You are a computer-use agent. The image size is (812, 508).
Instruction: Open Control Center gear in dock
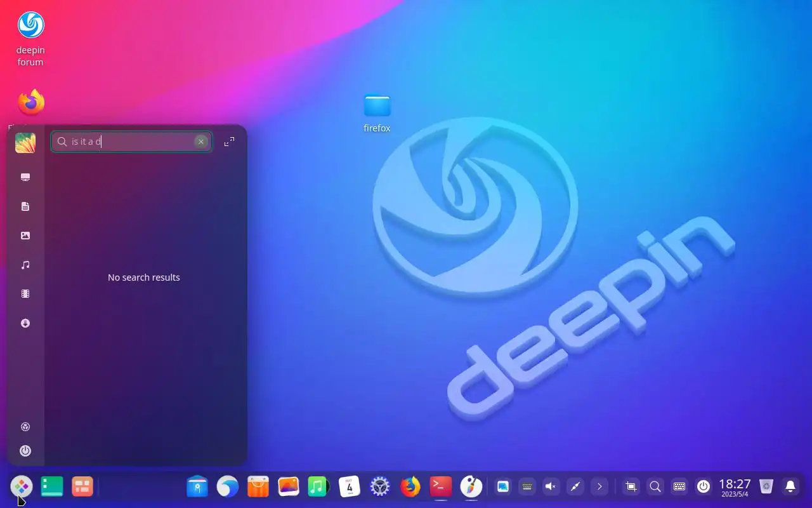tap(380, 487)
